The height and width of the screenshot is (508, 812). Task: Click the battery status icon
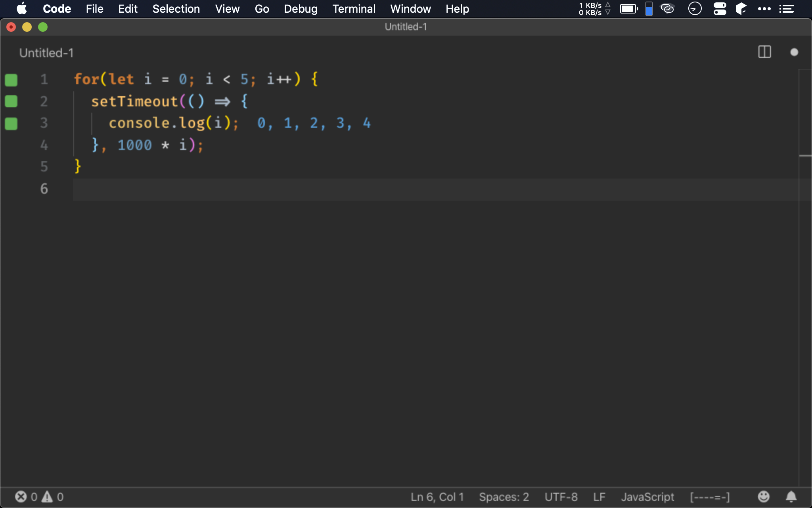(628, 9)
